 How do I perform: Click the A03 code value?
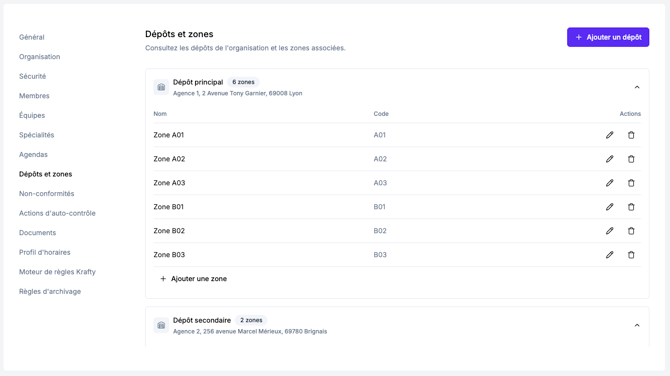[x=380, y=183]
